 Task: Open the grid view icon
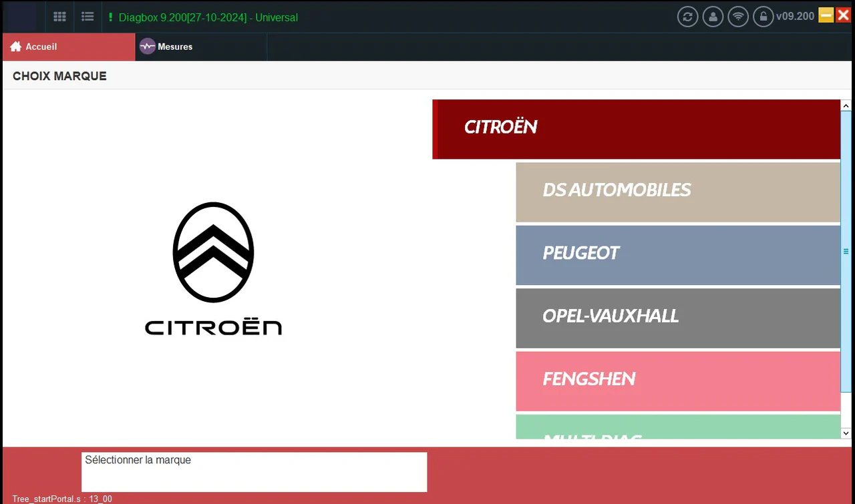coord(59,17)
